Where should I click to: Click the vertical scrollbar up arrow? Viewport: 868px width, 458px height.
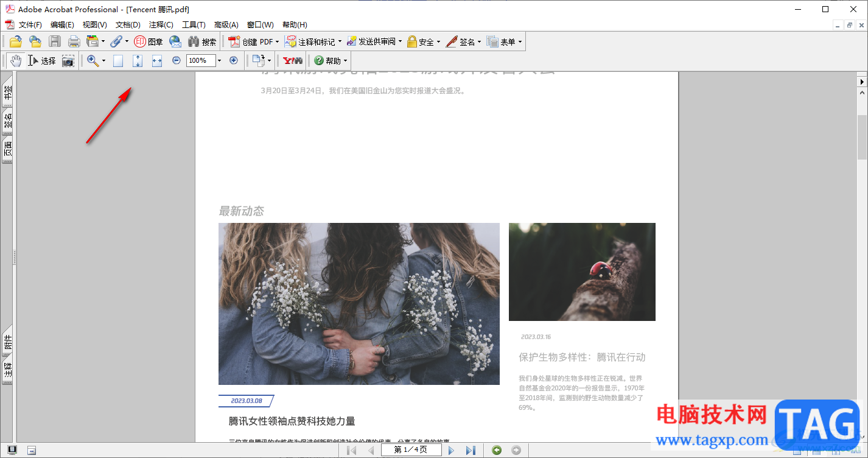863,93
